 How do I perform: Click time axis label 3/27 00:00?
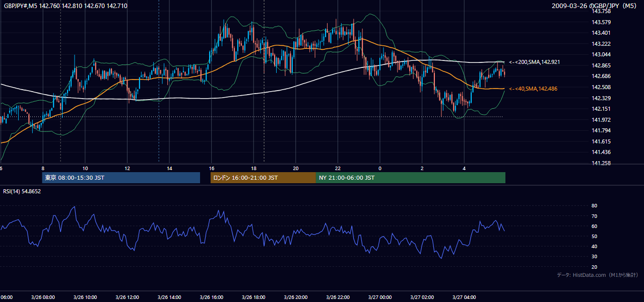379,297
